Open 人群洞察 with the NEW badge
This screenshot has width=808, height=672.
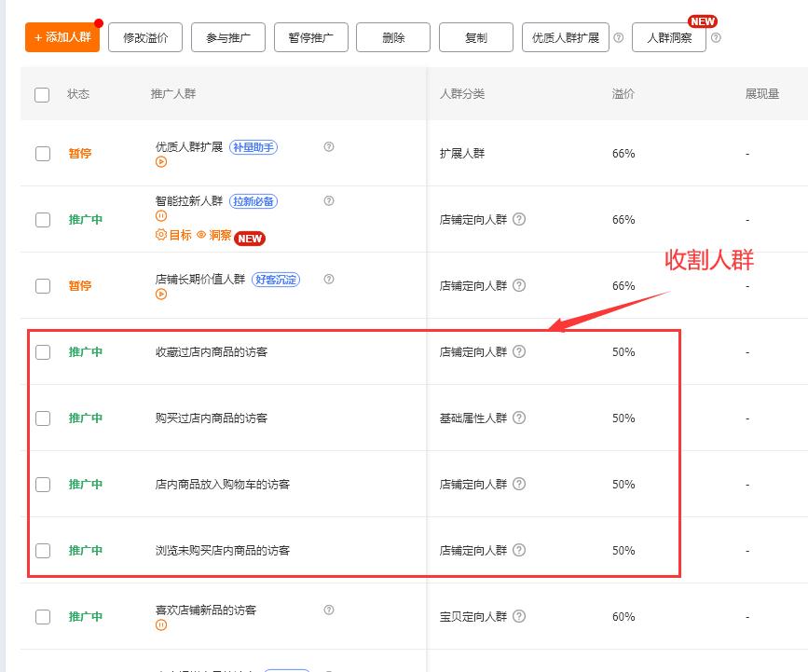pyautogui.click(x=668, y=37)
